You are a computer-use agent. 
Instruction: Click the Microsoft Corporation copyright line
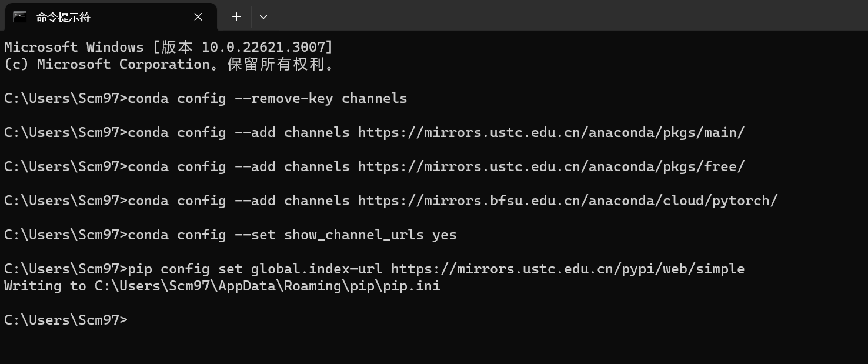click(x=169, y=65)
